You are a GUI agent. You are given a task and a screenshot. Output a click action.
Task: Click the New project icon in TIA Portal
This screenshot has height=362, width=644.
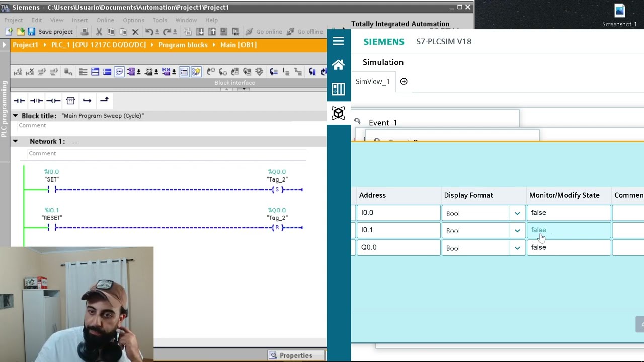(9, 32)
